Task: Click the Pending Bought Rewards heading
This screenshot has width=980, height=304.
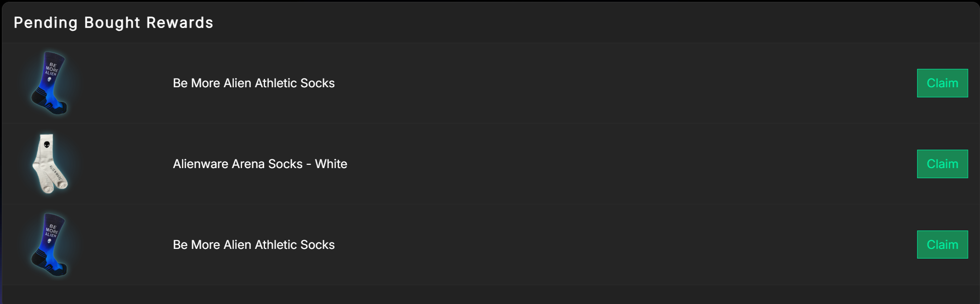Action: 113,23
